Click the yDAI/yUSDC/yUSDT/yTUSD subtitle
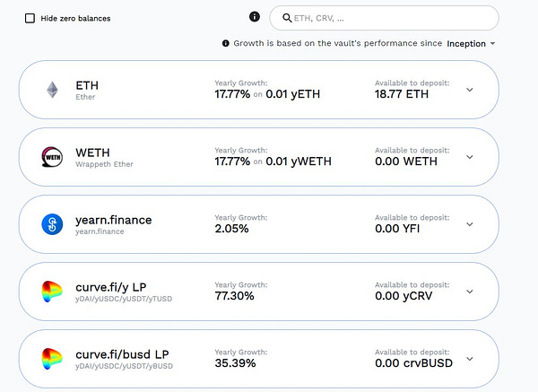Viewport: 538px width, 392px height. (124, 299)
